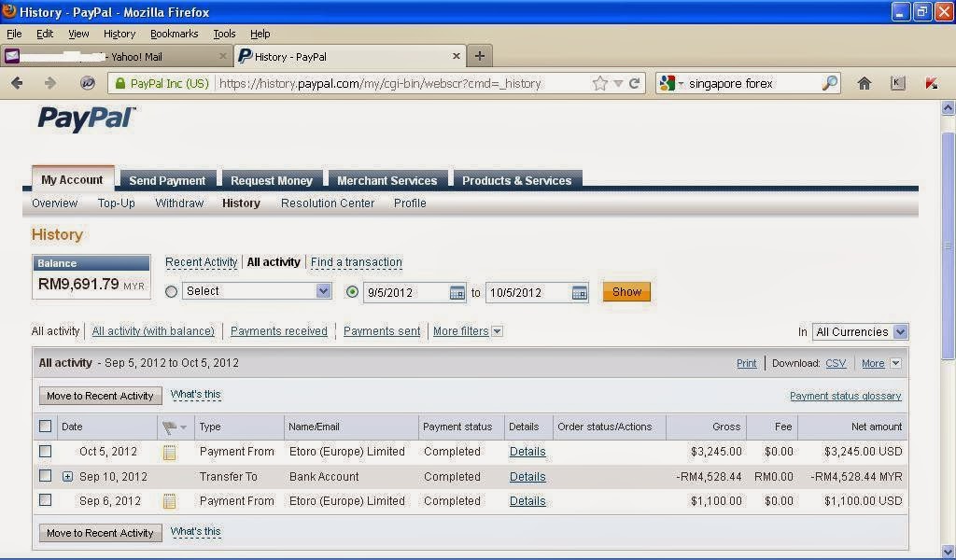Click the note icon on the Oct 5 row
956x560 pixels.
(x=170, y=452)
